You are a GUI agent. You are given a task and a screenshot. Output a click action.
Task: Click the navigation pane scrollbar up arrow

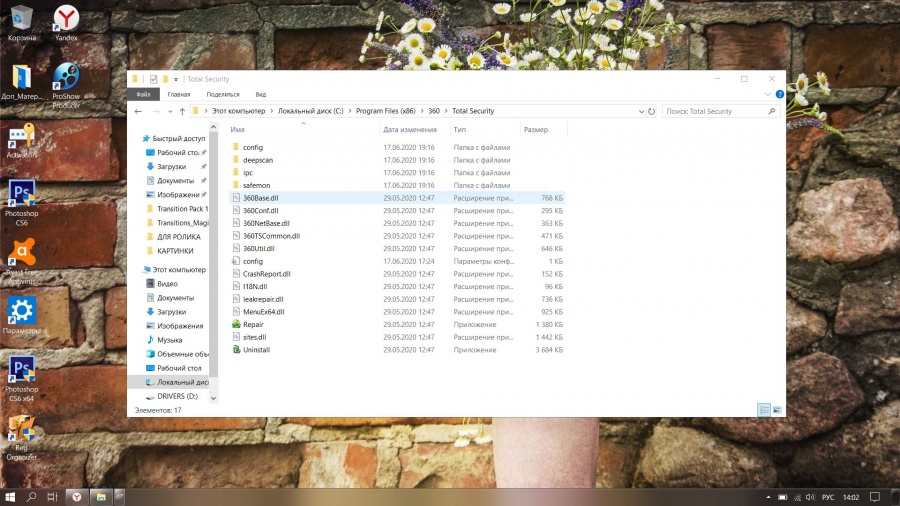pyautogui.click(x=214, y=127)
